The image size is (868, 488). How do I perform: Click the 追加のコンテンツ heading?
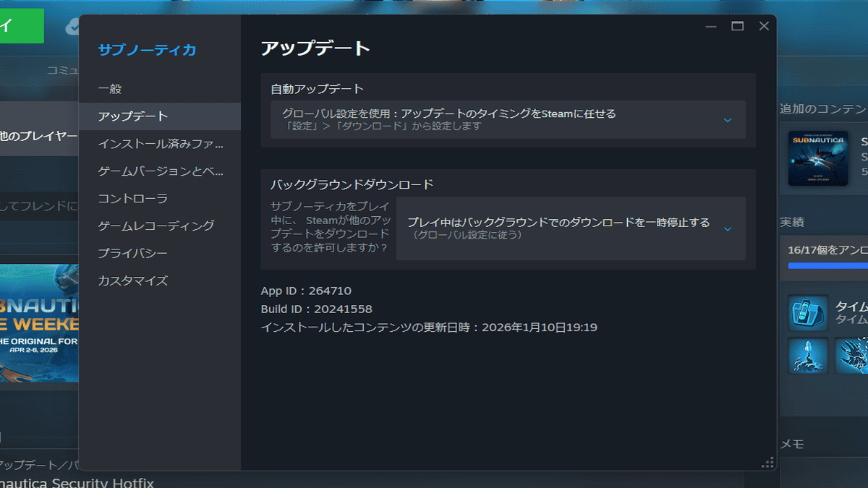point(824,109)
